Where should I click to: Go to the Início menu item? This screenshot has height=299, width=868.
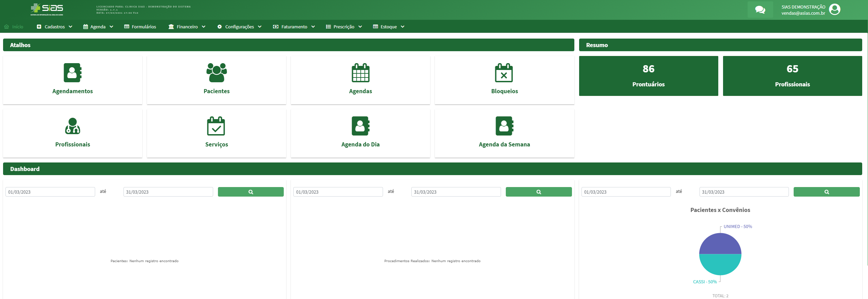click(14, 27)
